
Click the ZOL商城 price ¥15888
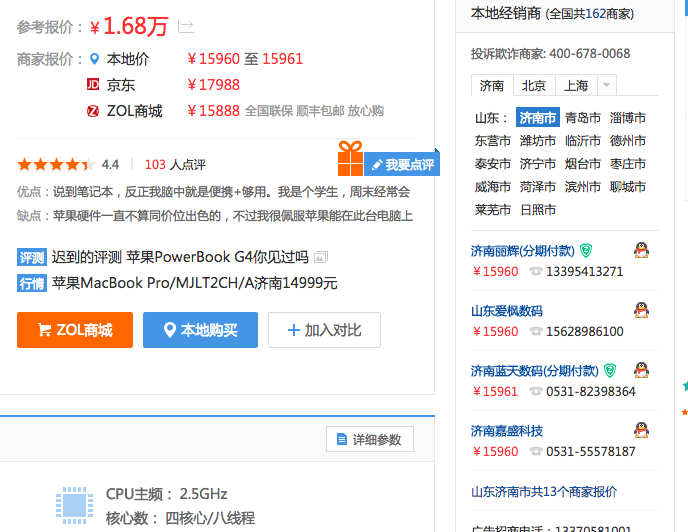tap(214, 111)
